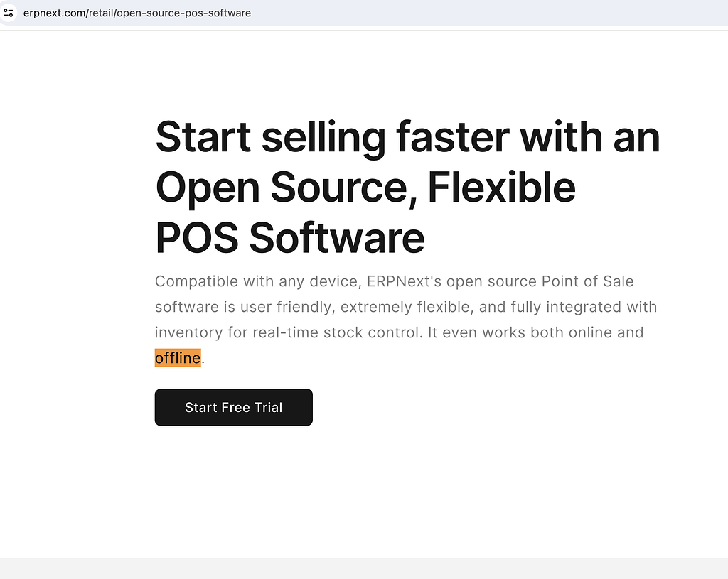Image resolution: width=728 pixels, height=579 pixels.
Task: Click inside the browser address bar
Action: [x=355, y=12]
